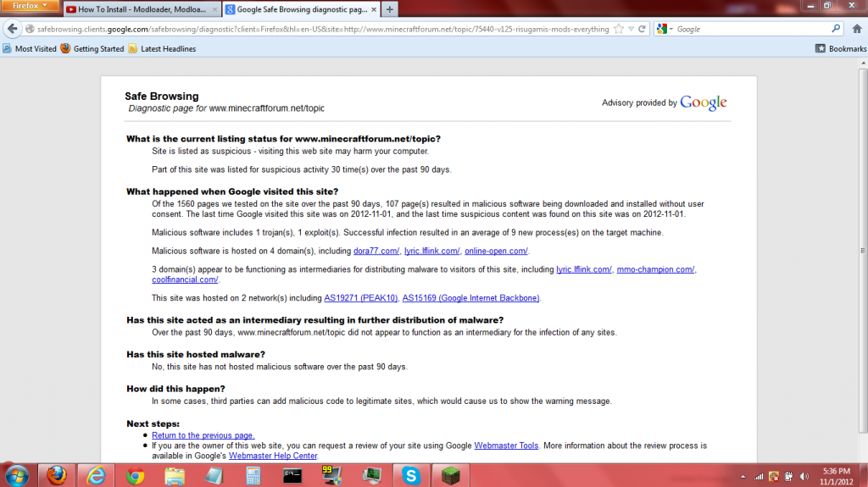
Task: Open Most Visited bookmarks folder
Action: point(30,49)
